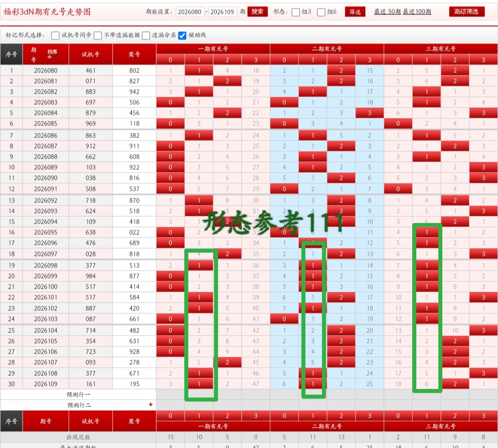The image size is (498, 448).
Task: Click the 最近 50期 link
Action: coord(387,12)
